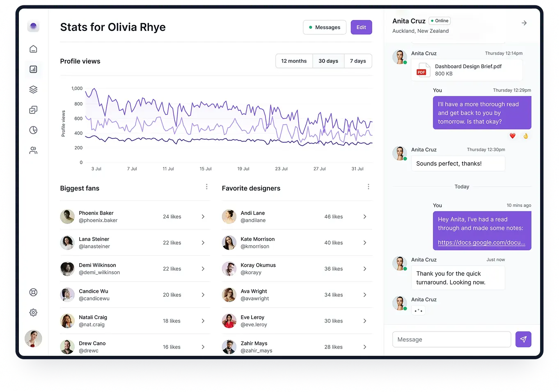Screen dimensions: 559x392
Task: Select the 7 days range
Action: tap(358, 61)
